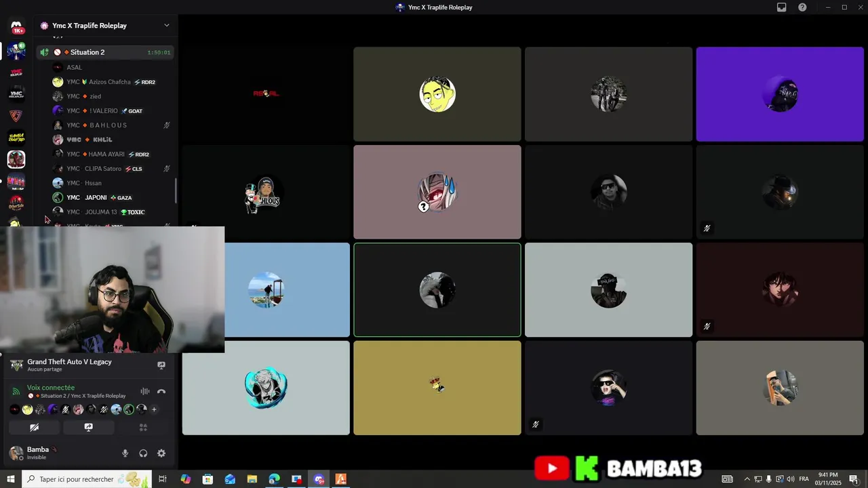Viewport: 868px width, 488px height.
Task: Click the channel list scrollbar
Action: pyautogui.click(x=176, y=190)
